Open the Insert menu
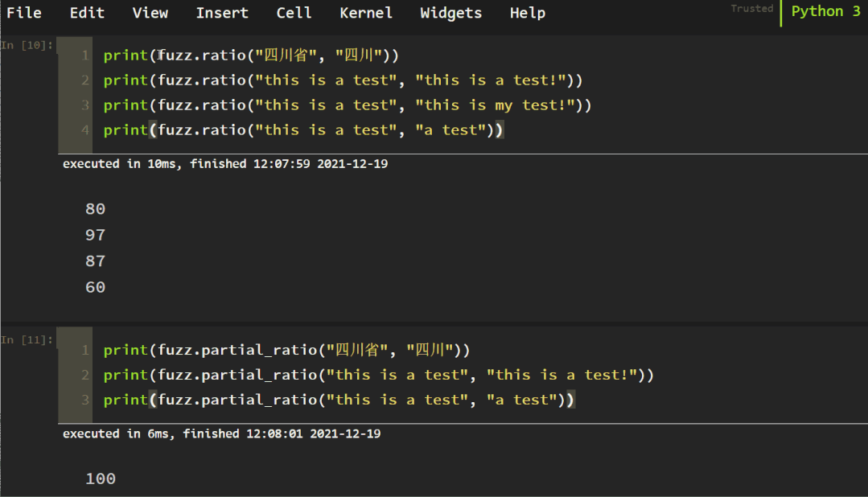Image resolution: width=868 pixels, height=497 pixels. (x=222, y=13)
